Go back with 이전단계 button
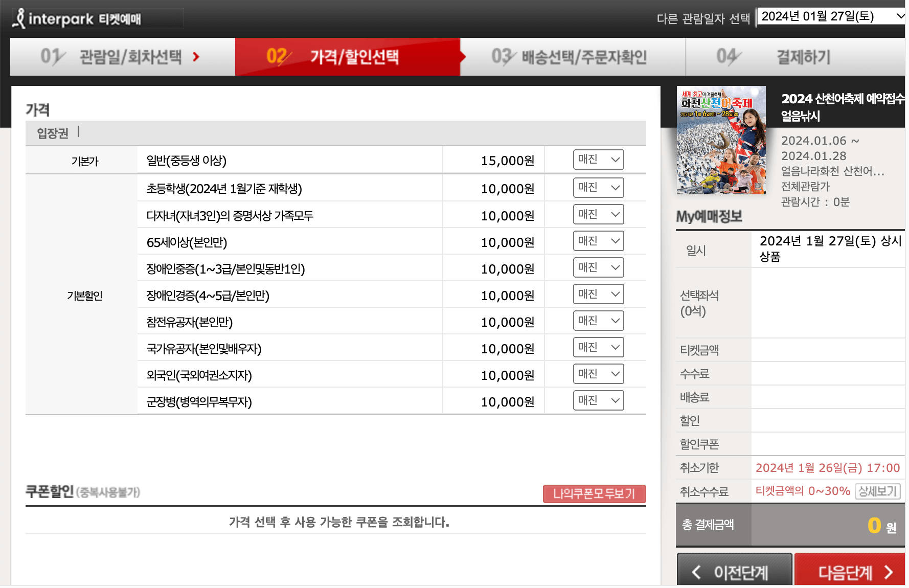The height and width of the screenshot is (588, 909). tap(734, 570)
